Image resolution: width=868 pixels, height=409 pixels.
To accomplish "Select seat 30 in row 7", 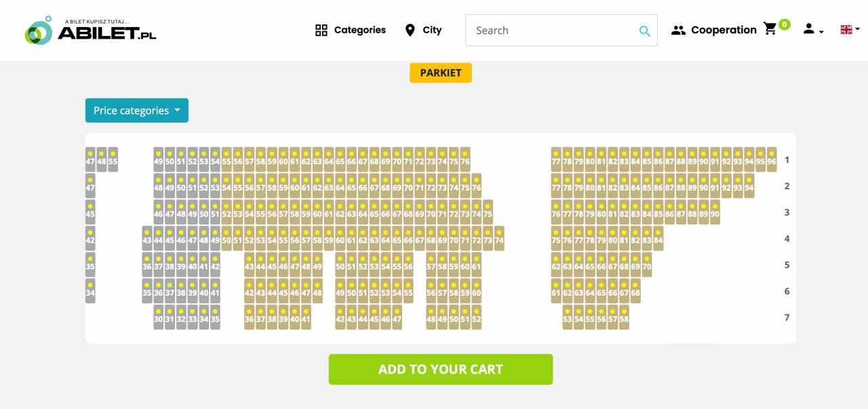I will point(158,317).
